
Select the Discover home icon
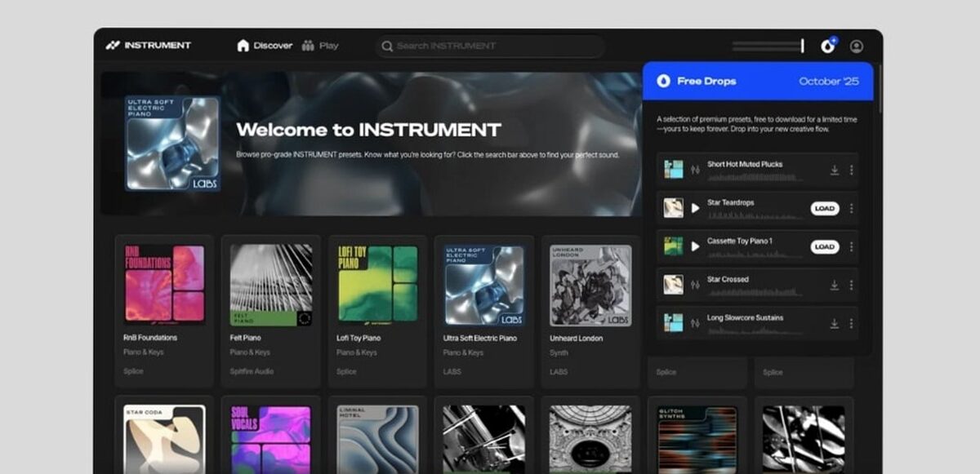(x=242, y=46)
